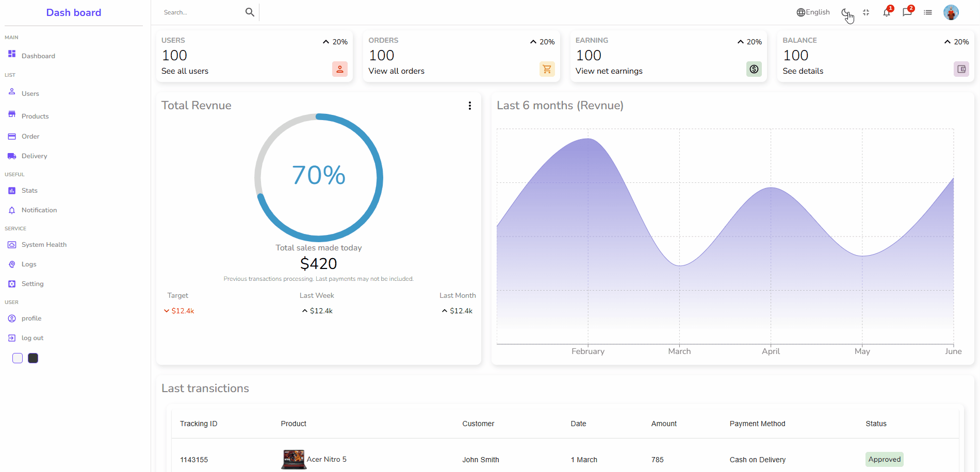
Task: Click the Approved status badge
Action: point(885,459)
